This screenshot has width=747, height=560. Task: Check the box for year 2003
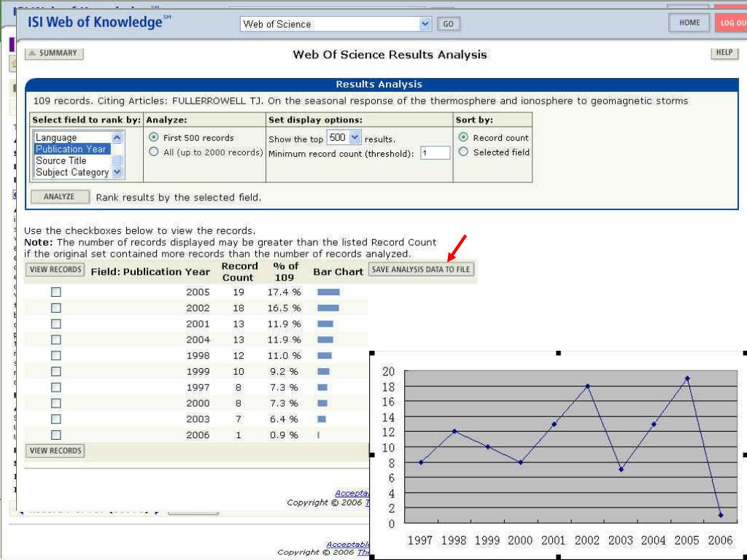55,419
